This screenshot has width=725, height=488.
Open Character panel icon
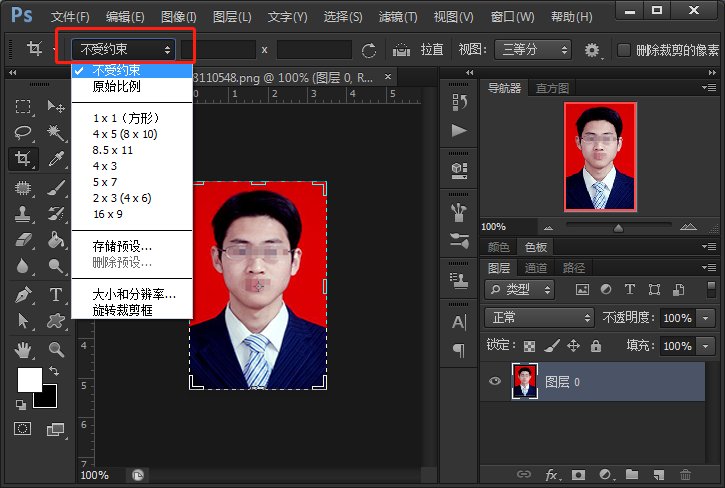(459, 322)
